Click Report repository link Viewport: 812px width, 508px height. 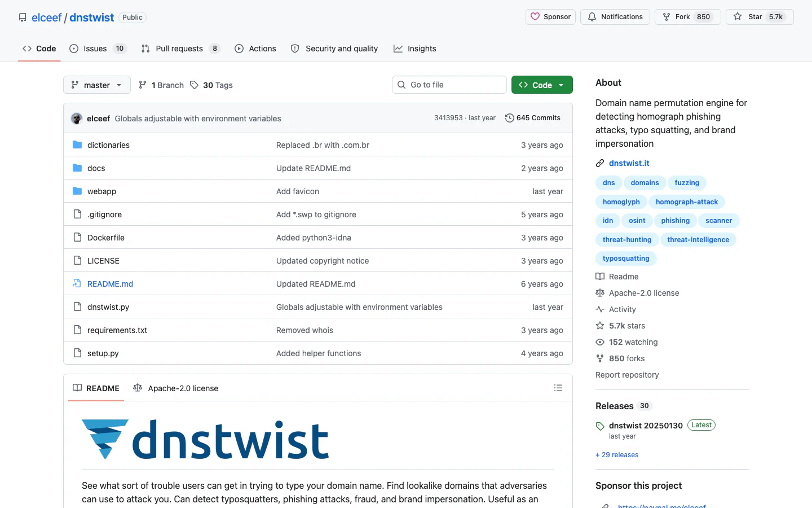[627, 375]
